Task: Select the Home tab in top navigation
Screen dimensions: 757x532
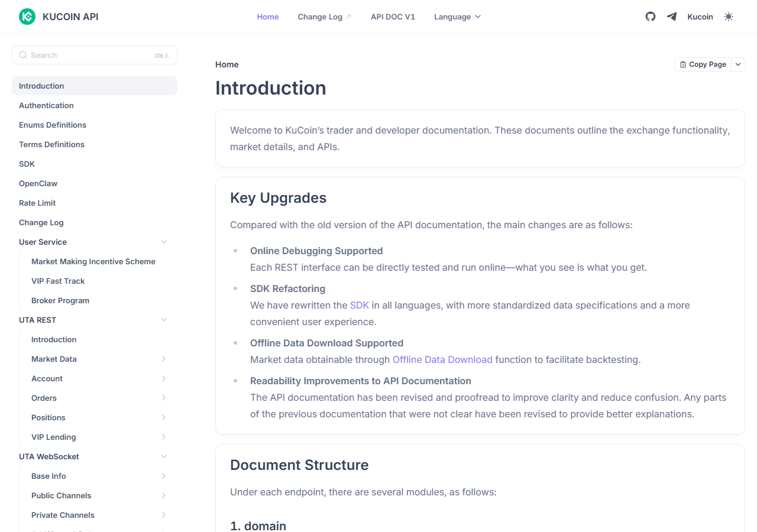Action: tap(268, 17)
